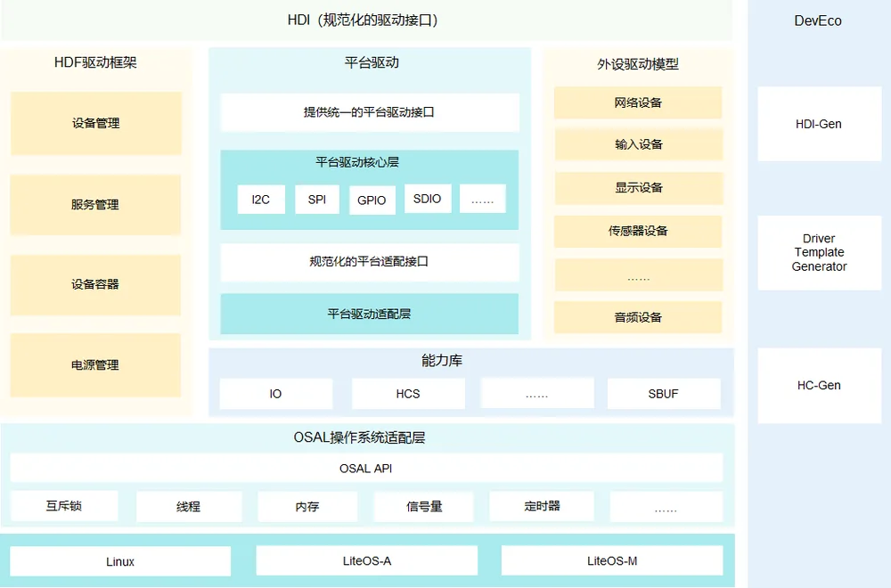Select the I2C box

pyautogui.click(x=261, y=200)
